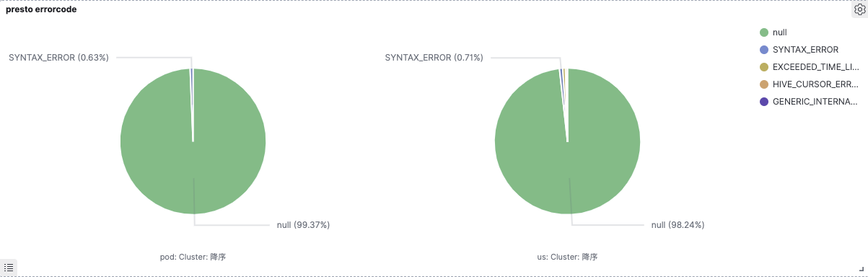The image size is (868, 277).
Task: Click the null (99.37%) label
Action: click(303, 225)
